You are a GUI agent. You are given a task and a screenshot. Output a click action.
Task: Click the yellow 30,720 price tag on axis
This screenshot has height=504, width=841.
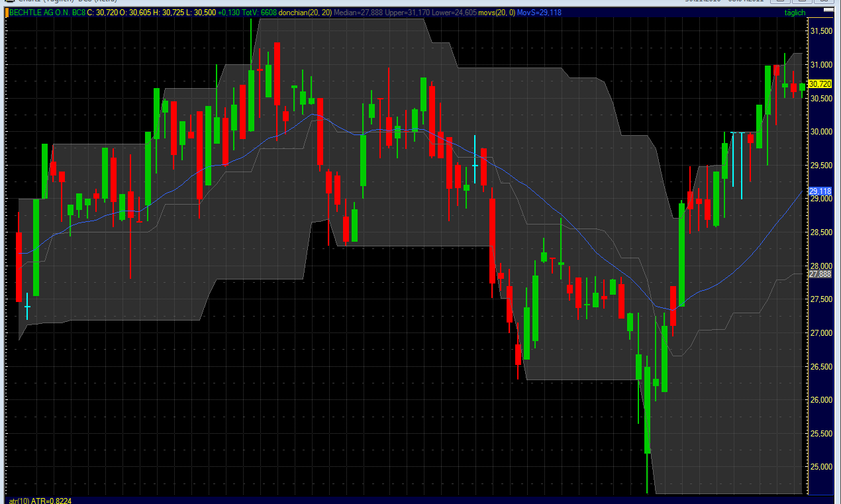(x=820, y=84)
